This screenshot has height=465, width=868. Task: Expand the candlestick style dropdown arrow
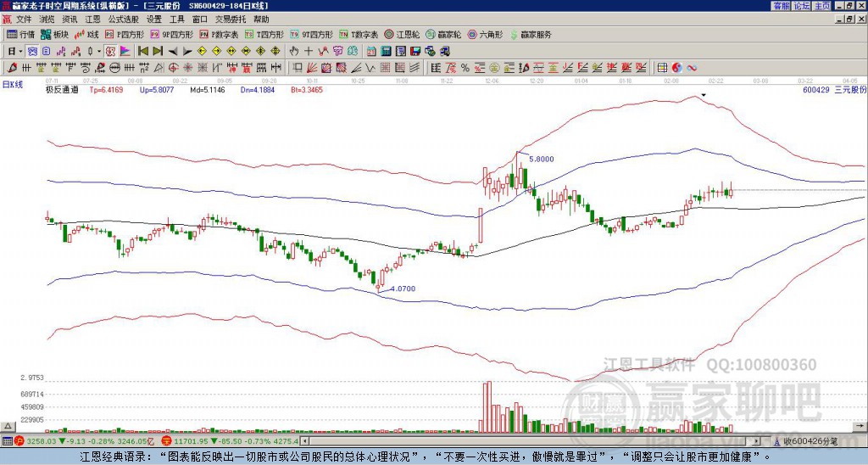tap(98, 51)
